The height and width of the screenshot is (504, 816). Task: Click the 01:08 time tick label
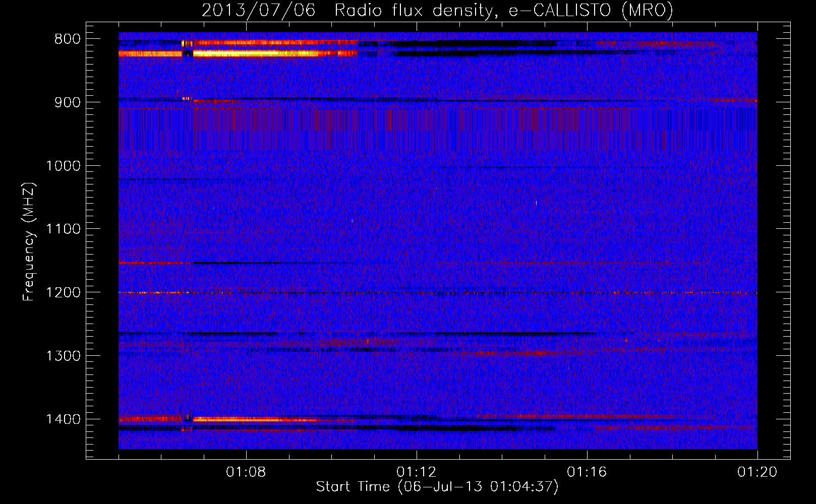pos(246,472)
